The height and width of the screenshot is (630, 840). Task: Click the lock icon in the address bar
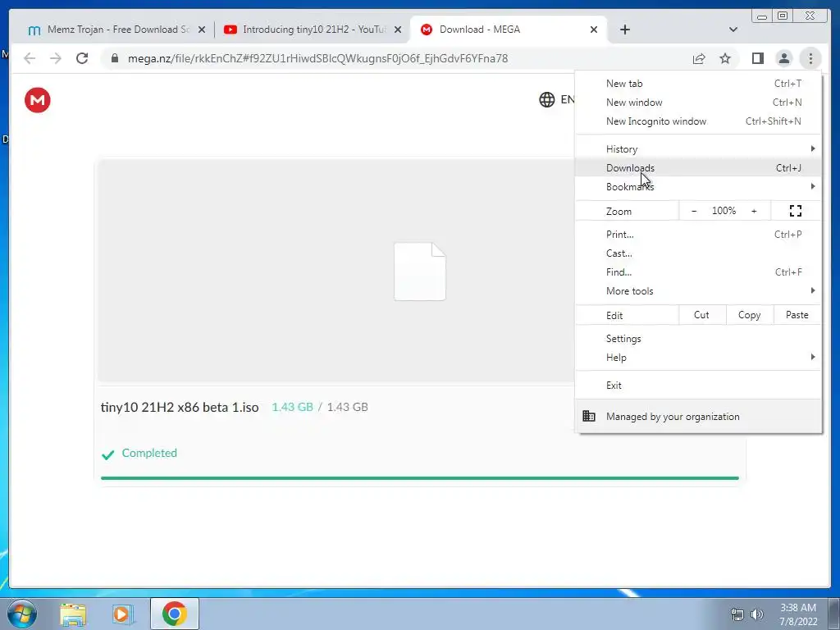[114, 58]
